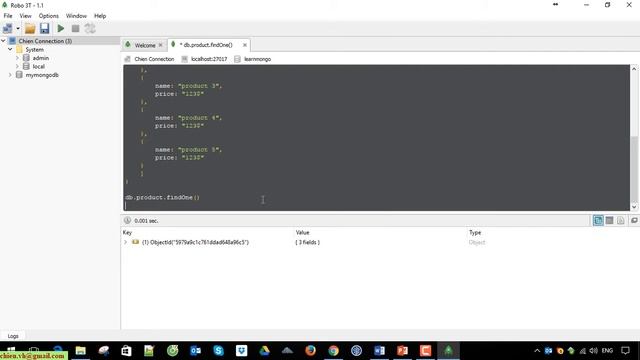
Task: Open the dropdown arrow beside Connect icon
Action: click(18, 29)
